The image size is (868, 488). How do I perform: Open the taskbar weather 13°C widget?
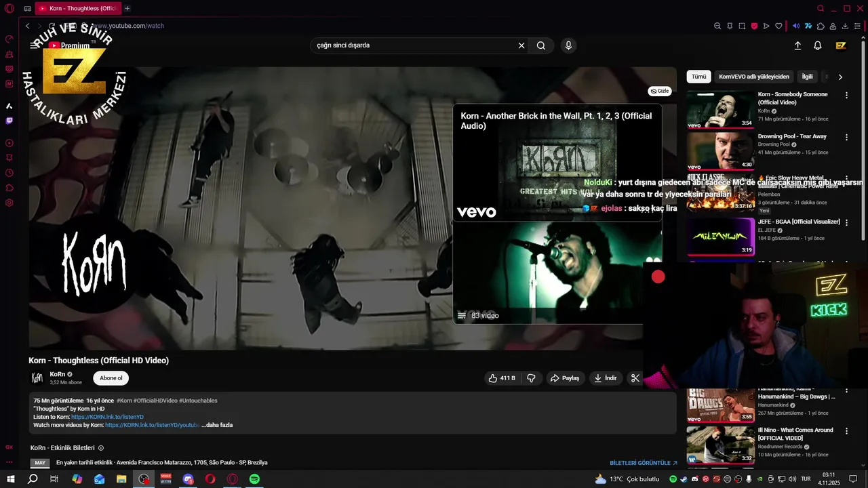627,479
